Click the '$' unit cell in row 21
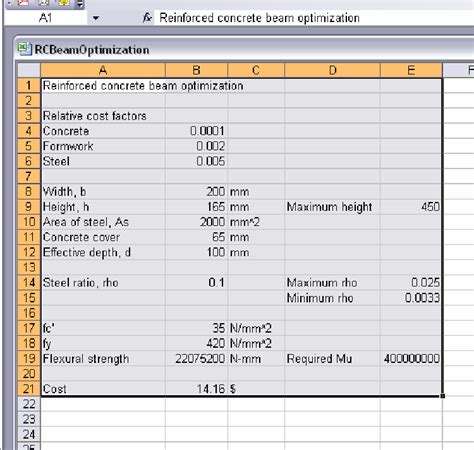 point(256,389)
